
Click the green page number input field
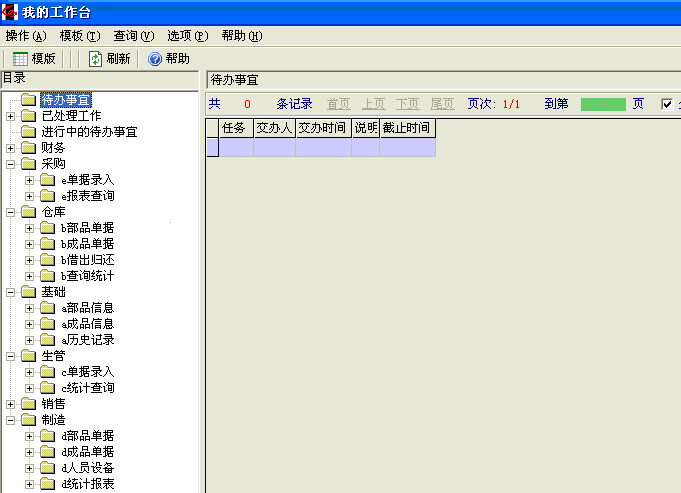pyautogui.click(x=603, y=104)
